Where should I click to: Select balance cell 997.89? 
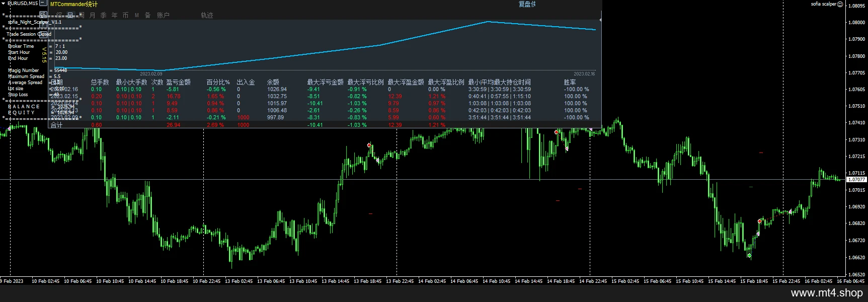[276, 117]
